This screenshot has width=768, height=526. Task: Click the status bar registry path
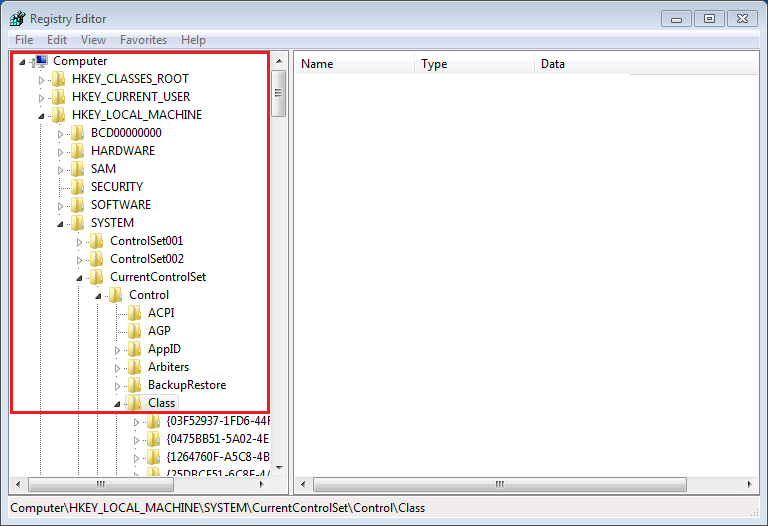[x=218, y=508]
